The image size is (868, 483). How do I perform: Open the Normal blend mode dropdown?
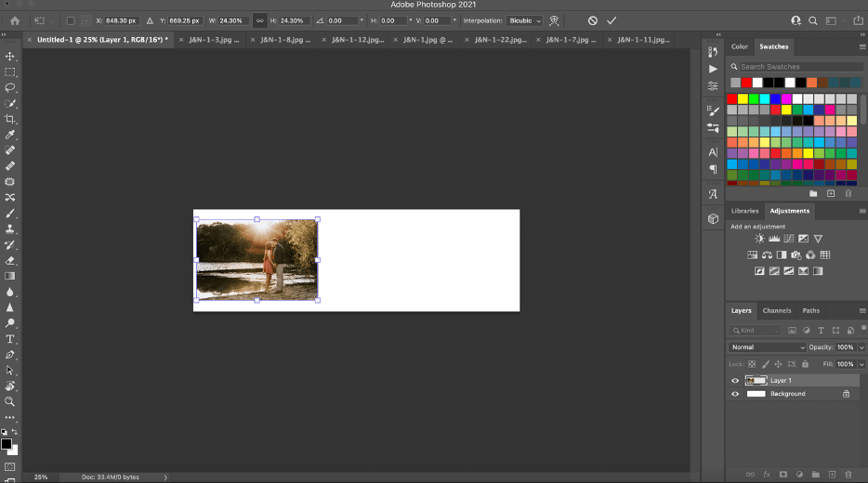click(x=768, y=347)
